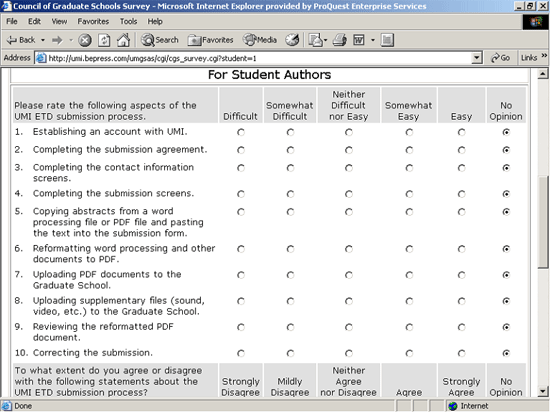The height and width of the screenshot is (412, 550).
Task: Click the Mail toolbar icon
Action: (x=315, y=40)
